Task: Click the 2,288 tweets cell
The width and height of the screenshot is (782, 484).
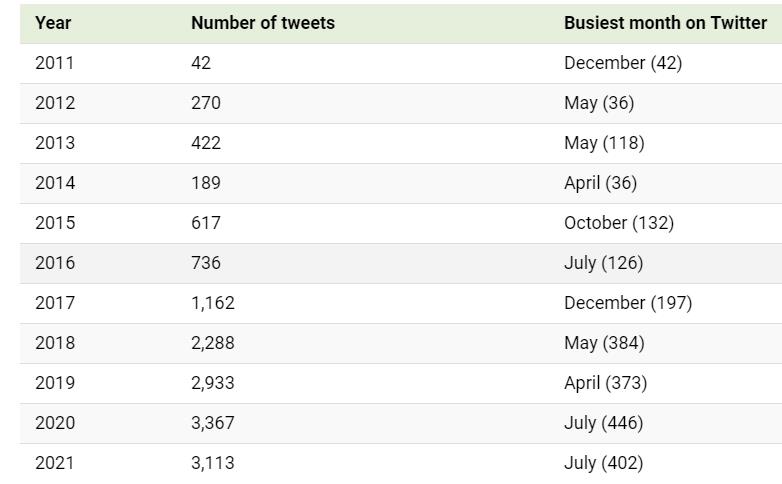Action: point(213,343)
